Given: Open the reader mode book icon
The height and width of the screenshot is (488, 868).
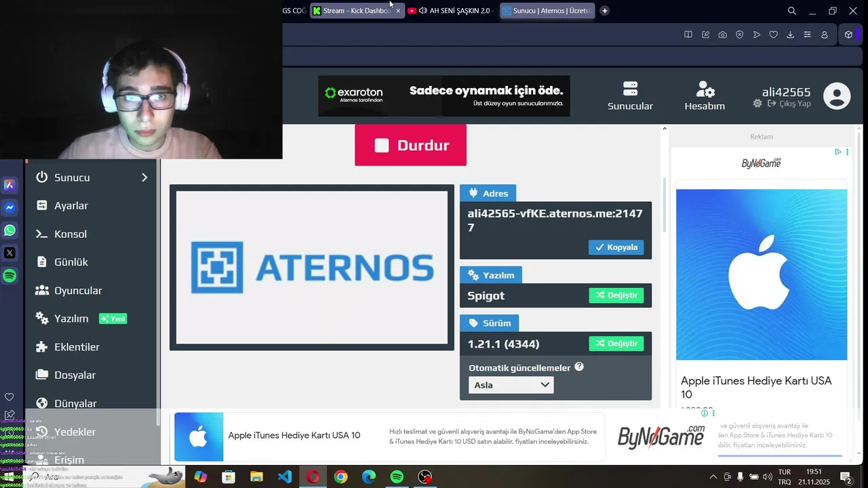Looking at the screenshot, I should coord(688,35).
